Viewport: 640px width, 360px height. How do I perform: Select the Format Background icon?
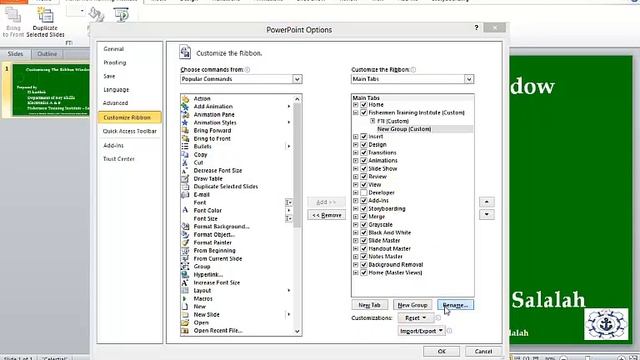coord(185,227)
